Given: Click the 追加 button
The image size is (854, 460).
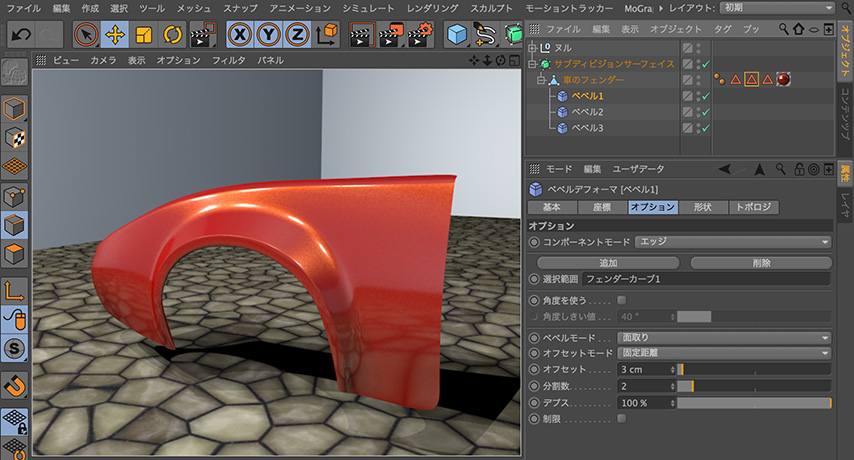Looking at the screenshot, I should [x=606, y=263].
